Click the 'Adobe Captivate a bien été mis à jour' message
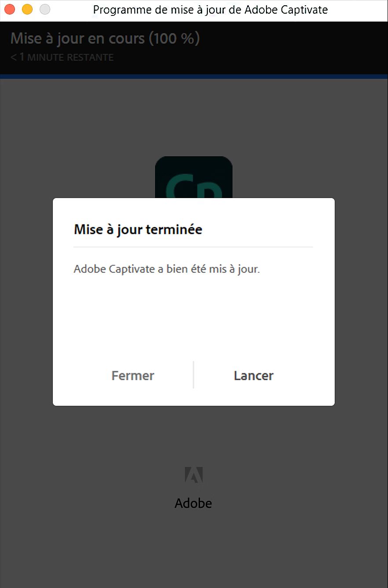The height and width of the screenshot is (588, 388). [x=166, y=269]
